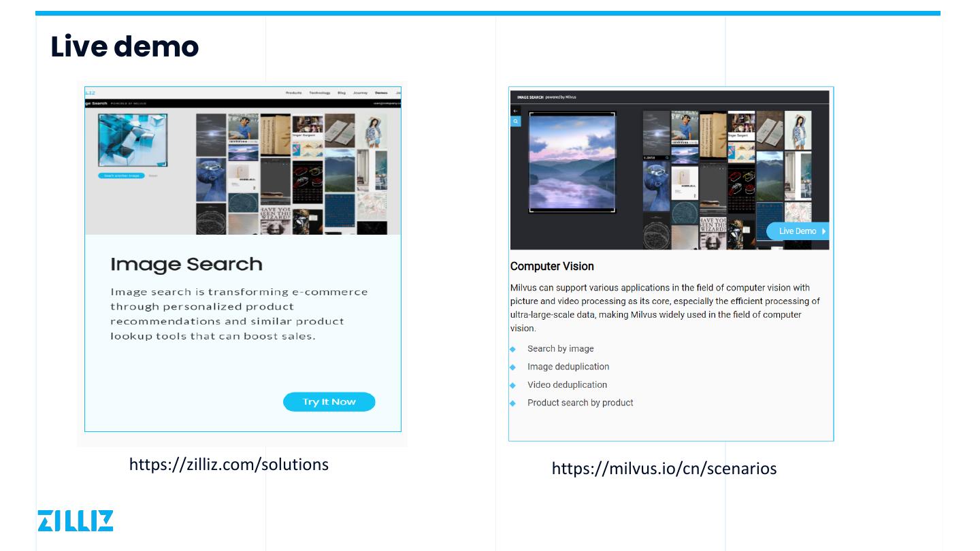Click the 'Live demo' slide title

click(125, 46)
